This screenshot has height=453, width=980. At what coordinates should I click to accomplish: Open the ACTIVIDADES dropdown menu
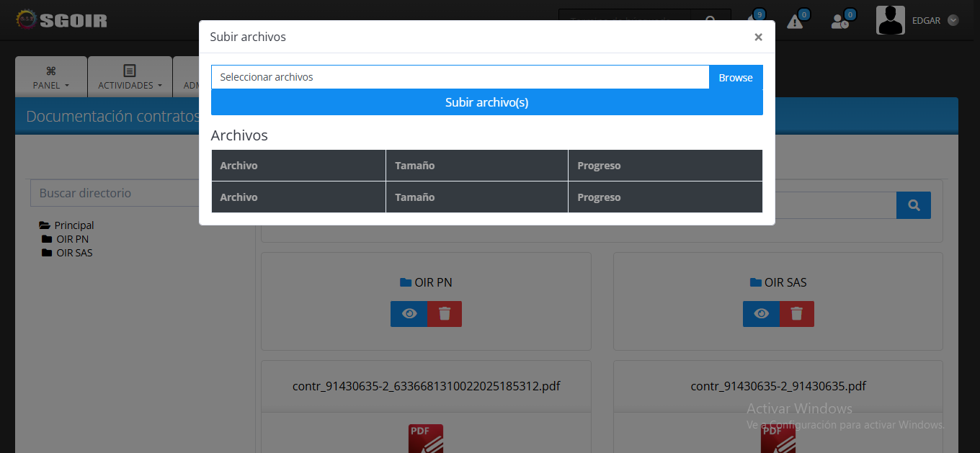point(130,78)
